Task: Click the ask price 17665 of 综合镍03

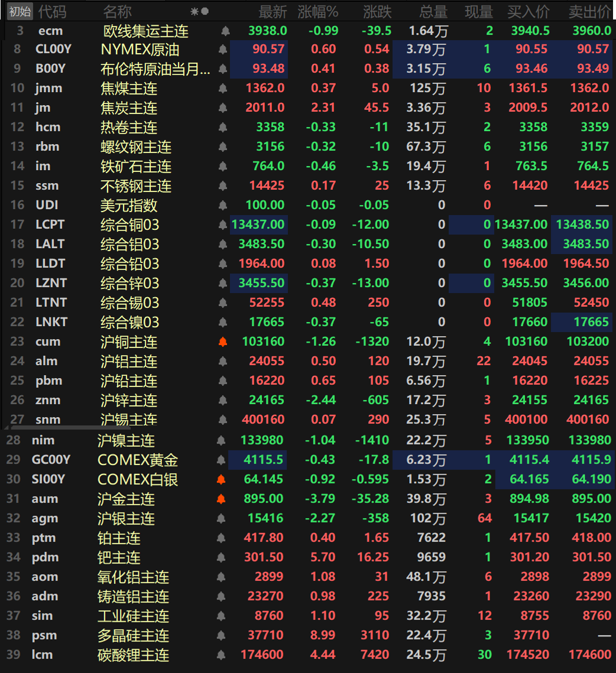Action: pos(591,322)
